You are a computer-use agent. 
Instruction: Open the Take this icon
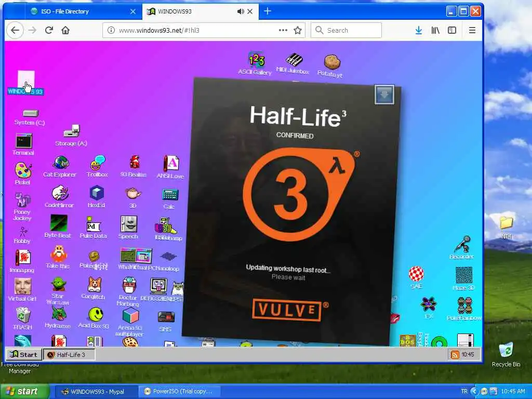pyautogui.click(x=58, y=257)
